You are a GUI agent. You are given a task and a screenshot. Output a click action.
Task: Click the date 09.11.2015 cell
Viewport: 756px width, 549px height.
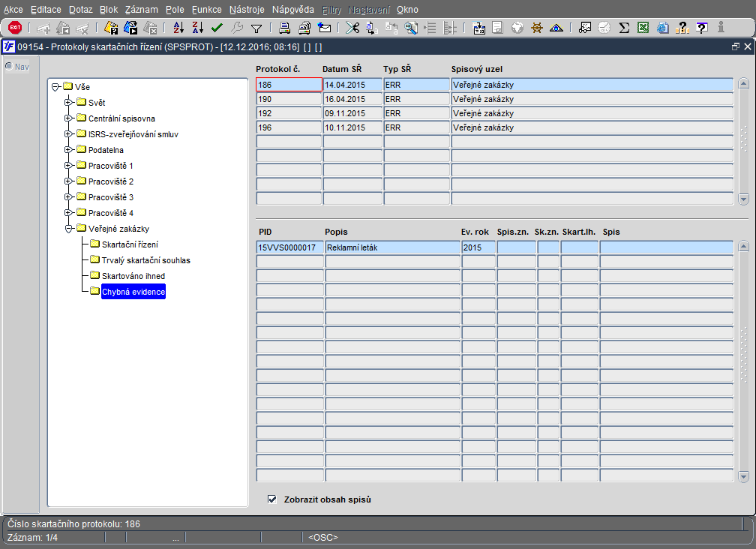pos(352,113)
